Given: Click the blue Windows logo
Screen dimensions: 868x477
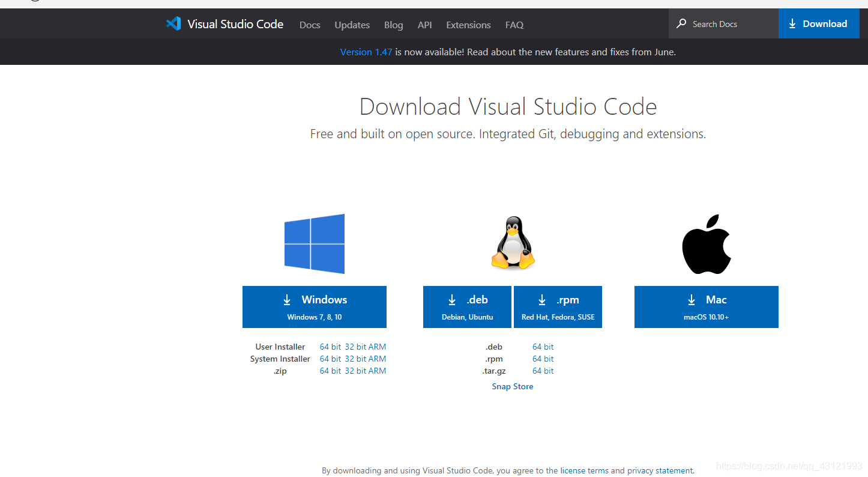Looking at the screenshot, I should pyautogui.click(x=315, y=244).
